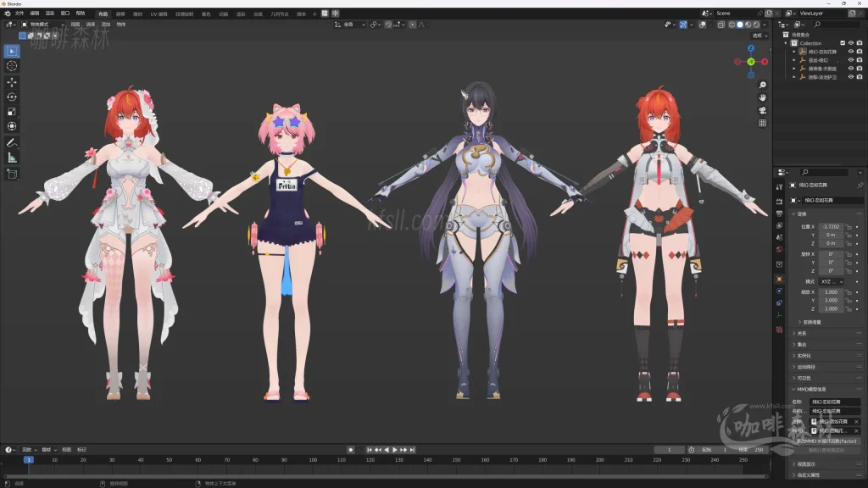This screenshot has width=868, height=488.
Task: Click the blue Z axis on the navigation gizmo
Action: [x=751, y=48]
